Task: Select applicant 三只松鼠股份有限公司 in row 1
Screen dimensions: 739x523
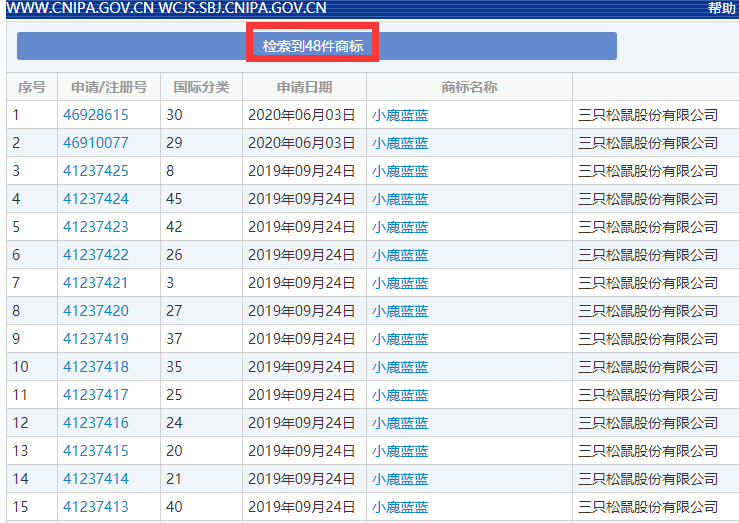Action: (648, 115)
